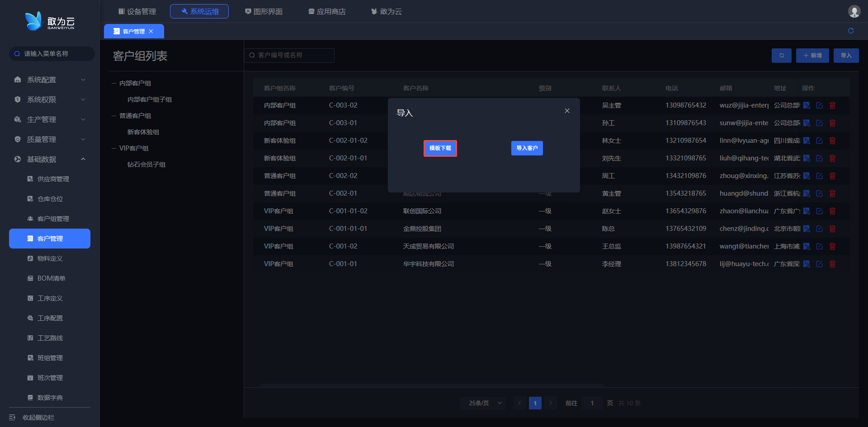Click the 敢为云 butterfly logo
Screen dimensions: 868x427
(x=34, y=21)
